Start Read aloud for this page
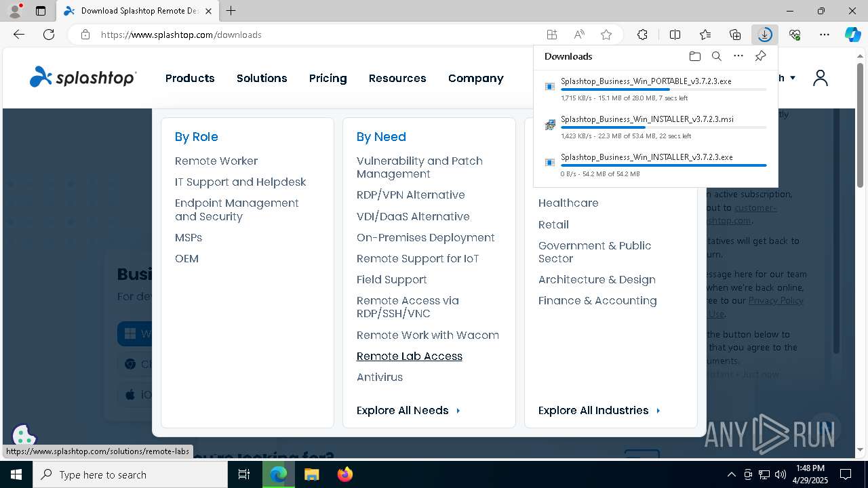The height and width of the screenshot is (488, 868). click(579, 35)
